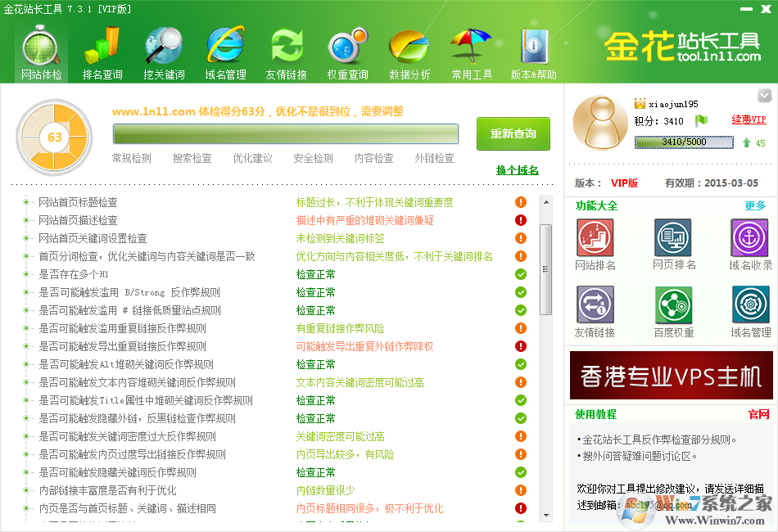Viewport: 778px width, 532px height.
Task: Click red alert icon for 网站首页描述检查
Action: tap(521, 220)
